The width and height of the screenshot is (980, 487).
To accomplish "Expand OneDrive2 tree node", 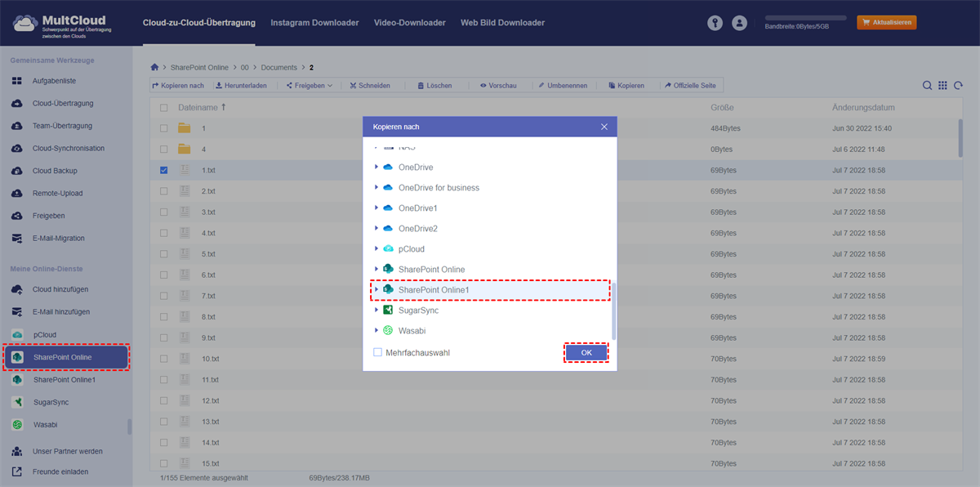I will pyautogui.click(x=376, y=229).
